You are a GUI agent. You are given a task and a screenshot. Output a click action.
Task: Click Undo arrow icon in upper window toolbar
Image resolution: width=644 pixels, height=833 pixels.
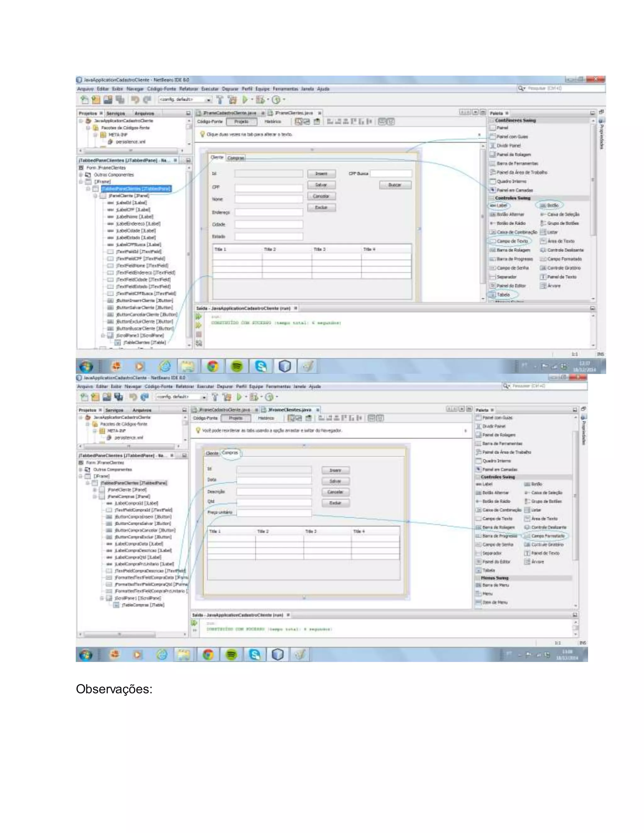pyautogui.click(x=135, y=100)
